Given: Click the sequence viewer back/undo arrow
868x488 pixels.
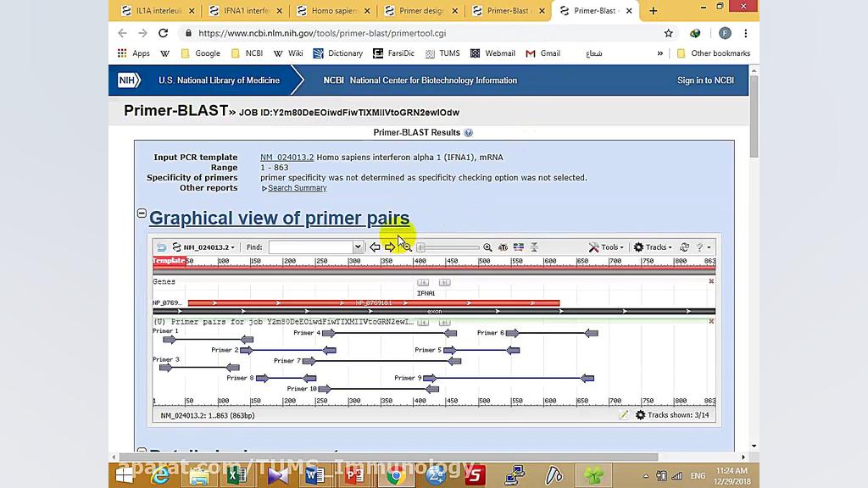Looking at the screenshot, I should (x=161, y=247).
